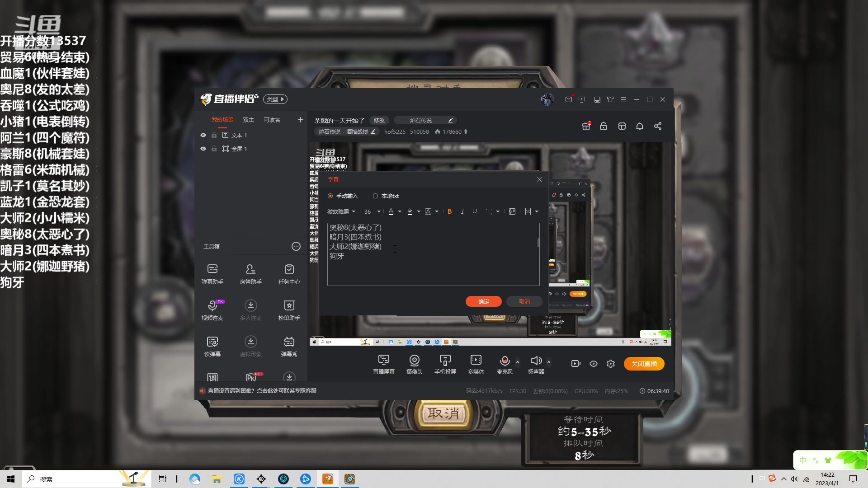This screenshot has height=488, width=868.
Task: Select the 手动输入 radio option
Action: (343, 196)
